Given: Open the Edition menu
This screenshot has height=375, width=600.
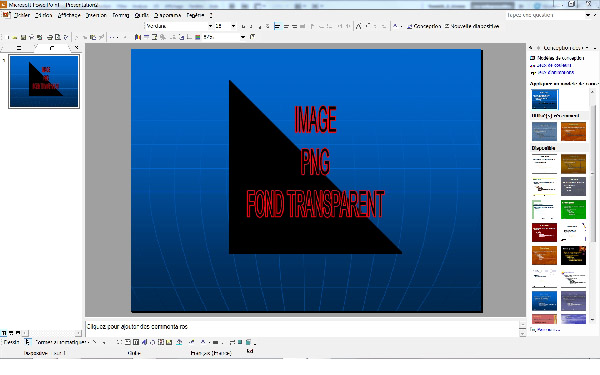Looking at the screenshot, I should [x=43, y=15].
